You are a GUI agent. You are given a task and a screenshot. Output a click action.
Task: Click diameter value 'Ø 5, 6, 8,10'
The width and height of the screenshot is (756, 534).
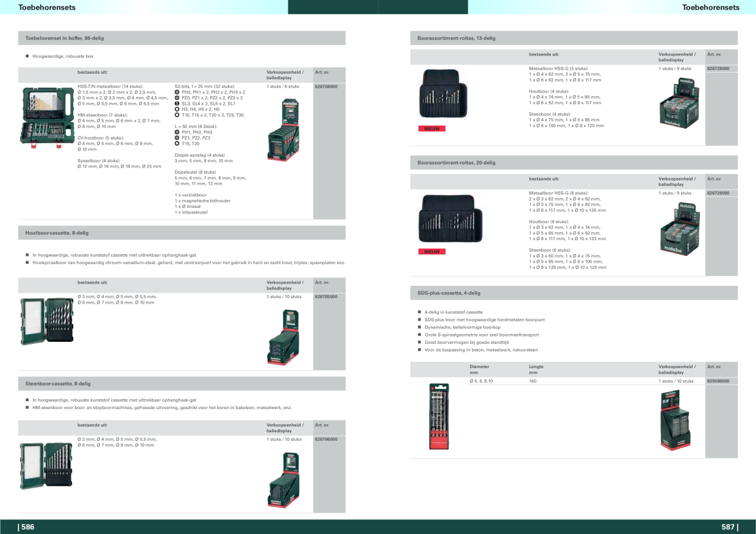pyautogui.click(x=481, y=381)
